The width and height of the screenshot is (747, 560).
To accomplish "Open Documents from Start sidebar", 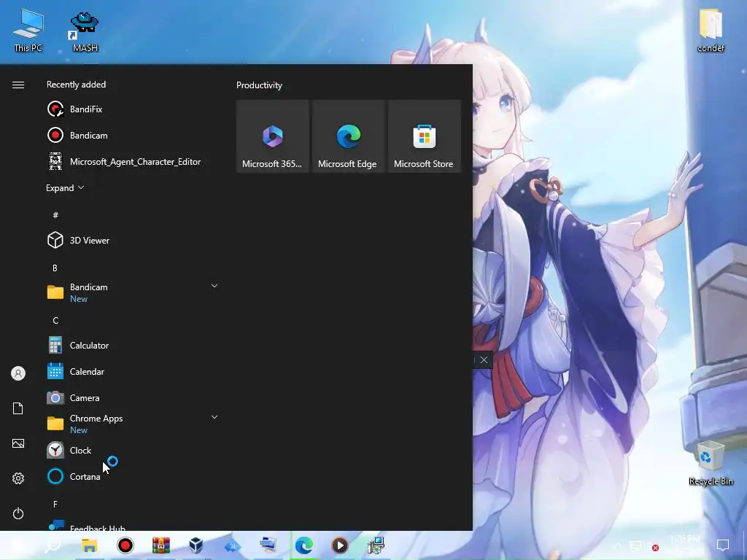I will click(18, 408).
